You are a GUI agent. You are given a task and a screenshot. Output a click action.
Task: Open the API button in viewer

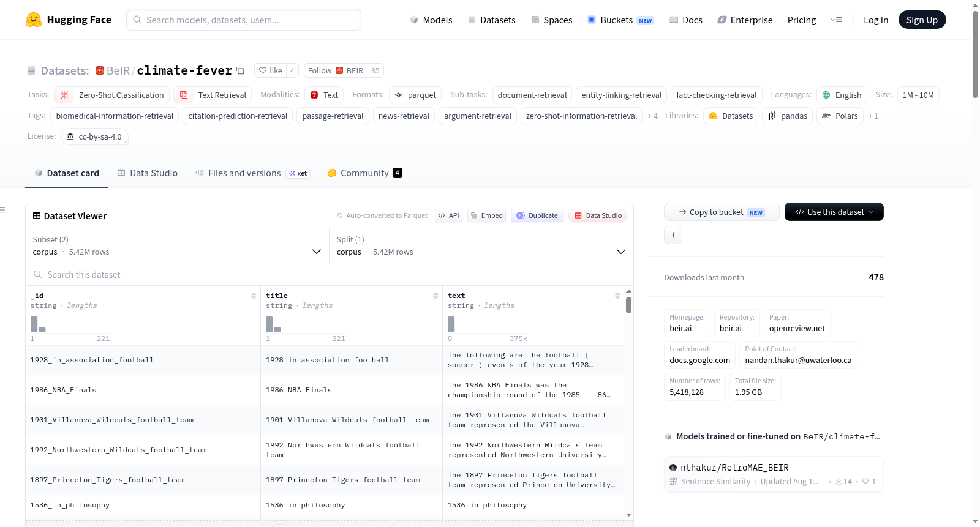click(x=448, y=215)
